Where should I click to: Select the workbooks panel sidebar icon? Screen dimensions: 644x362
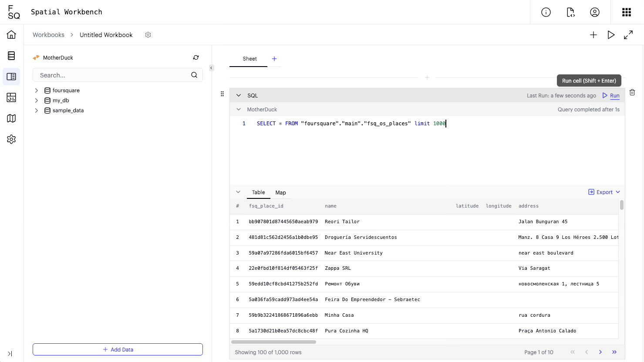click(11, 77)
